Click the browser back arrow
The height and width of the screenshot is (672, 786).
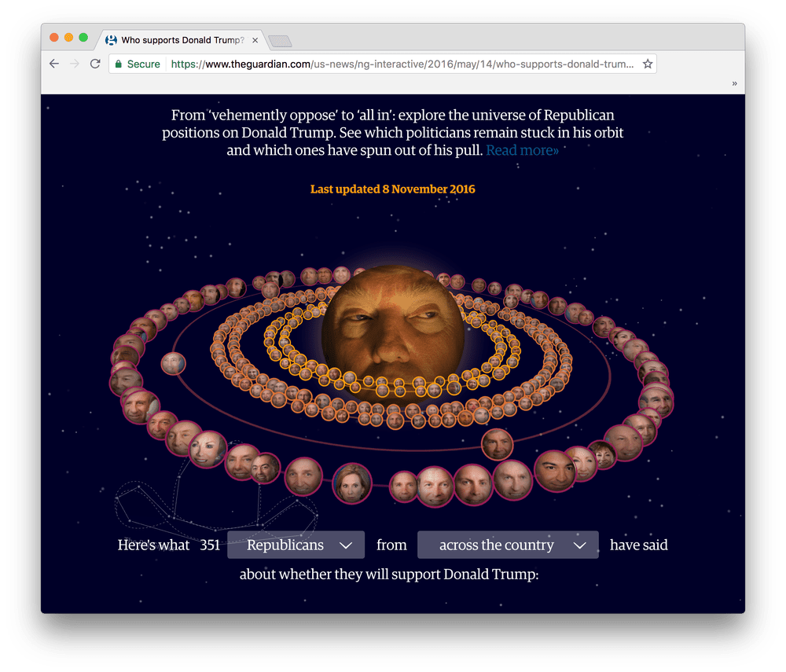click(x=54, y=64)
